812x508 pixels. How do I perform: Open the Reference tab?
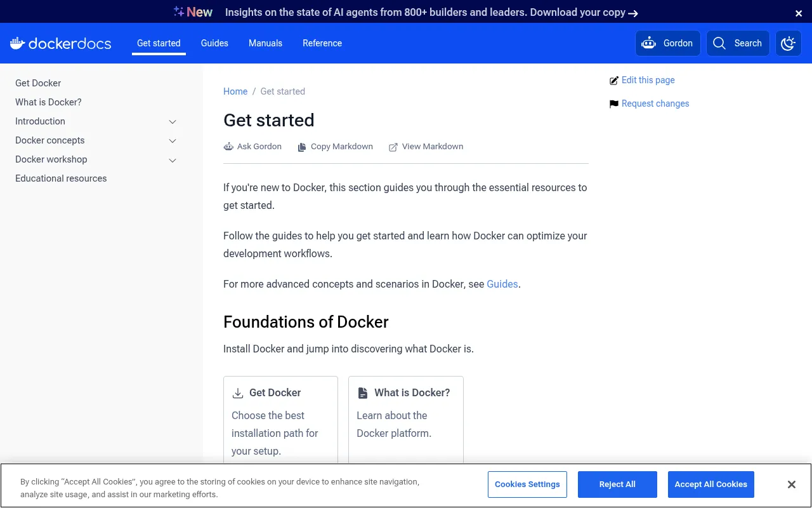[x=322, y=43]
